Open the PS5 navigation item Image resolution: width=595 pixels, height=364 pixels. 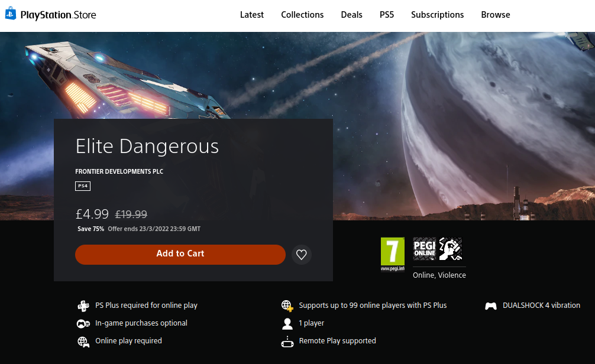tap(387, 15)
